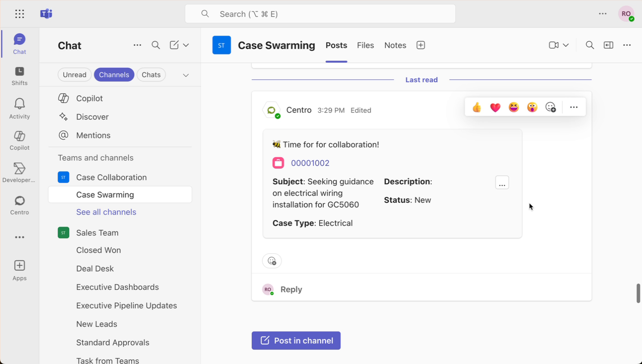The height and width of the screenshot is (364, 642).
Task: Open the Shifts app in the rail
Action: (19, 76)
